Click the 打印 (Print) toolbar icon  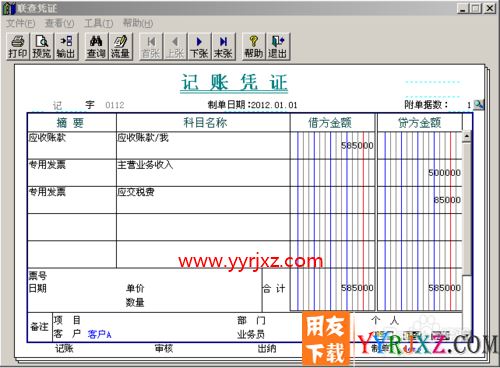pyautogui.click(x=18, y=46)
